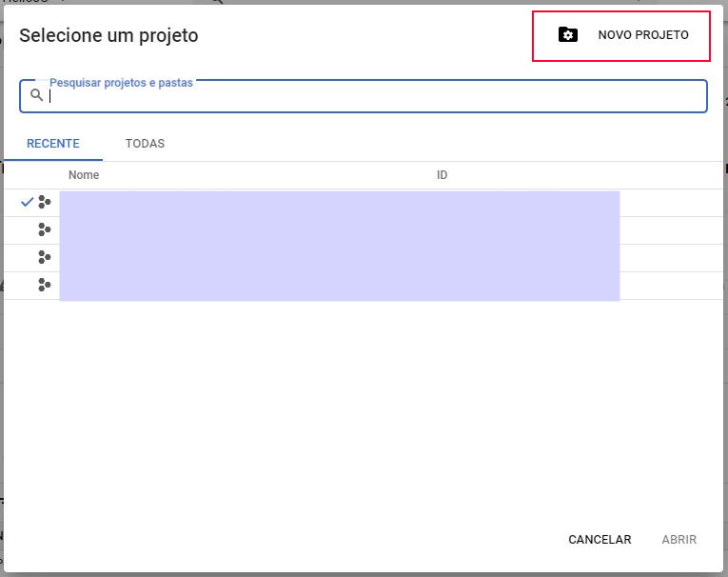The image size is (728, 577).
Task: Select the third project row in the list
Action: (x=339, y=258)
